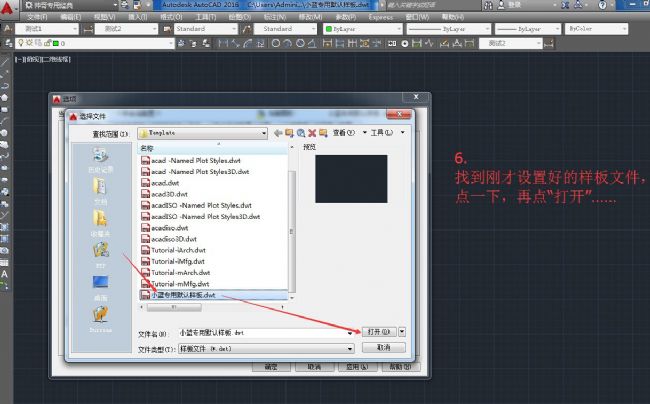The width and height of the screenshot is (650, 404).
Task: Click the 打开 (Open) button
Action: [x=378, y=331]
